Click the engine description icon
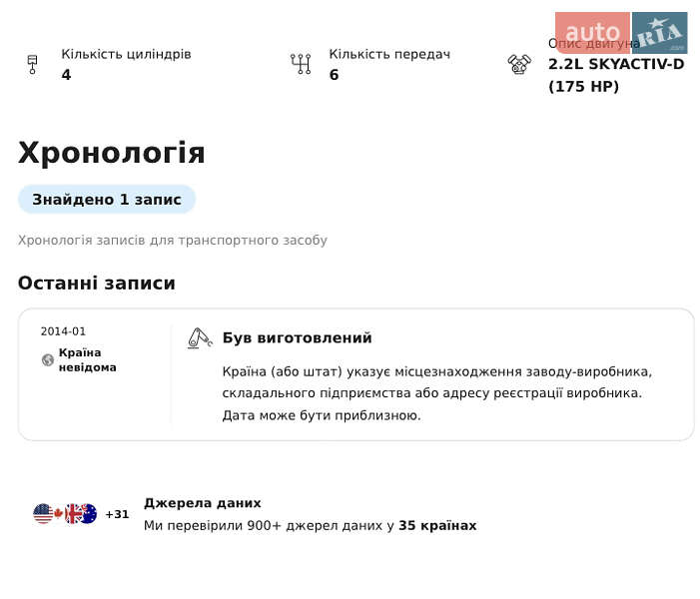This screenshot has height=599, width=700. [519, 65]
